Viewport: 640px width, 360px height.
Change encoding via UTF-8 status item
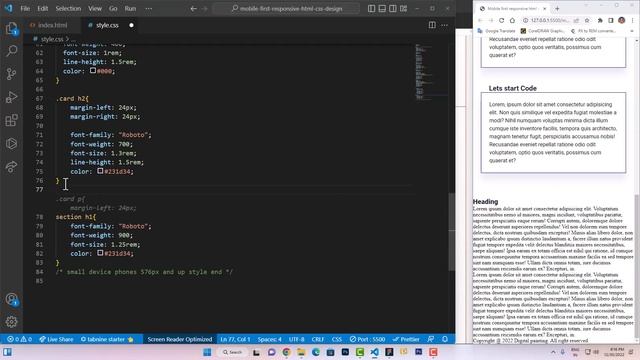tap(296, 339)
